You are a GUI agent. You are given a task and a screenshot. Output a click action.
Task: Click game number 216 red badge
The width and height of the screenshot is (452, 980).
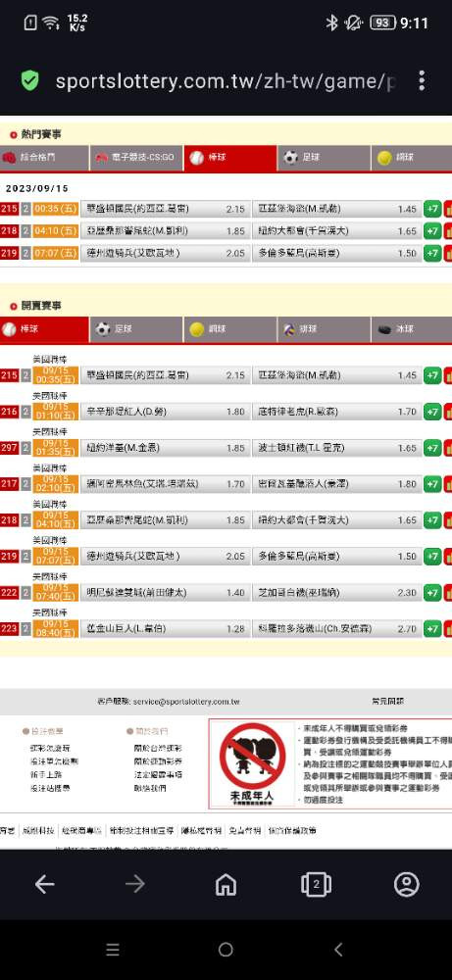click(10, 412)
